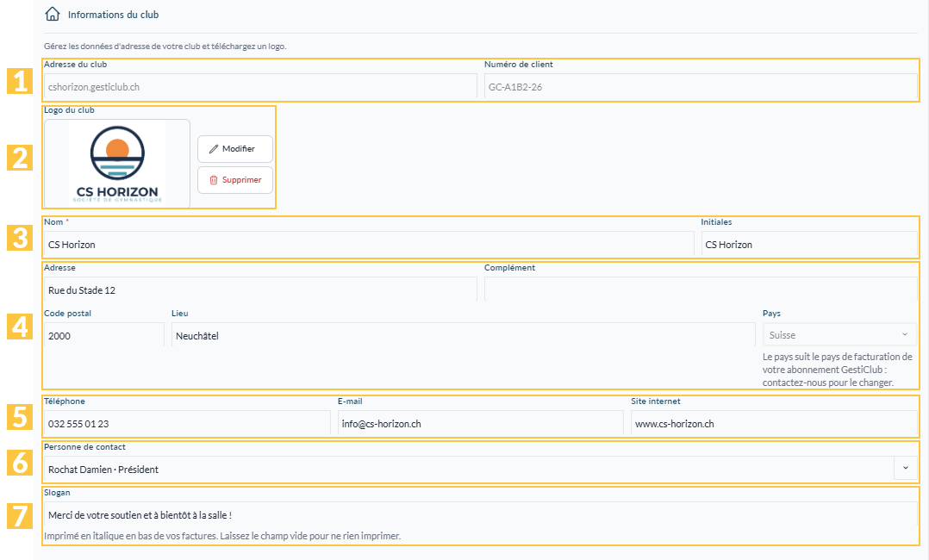
Task: Click the description Gérez les données d'adresse
Action: 165,47
